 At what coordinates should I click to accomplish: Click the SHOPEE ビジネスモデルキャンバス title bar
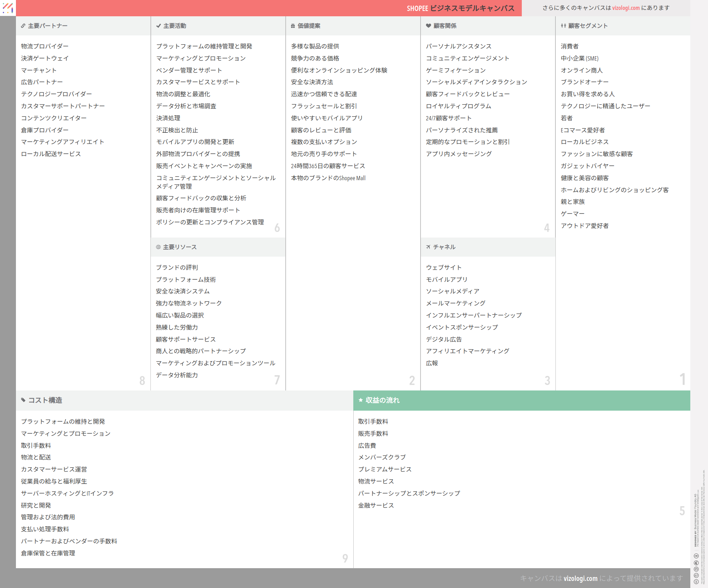[460, 8]
